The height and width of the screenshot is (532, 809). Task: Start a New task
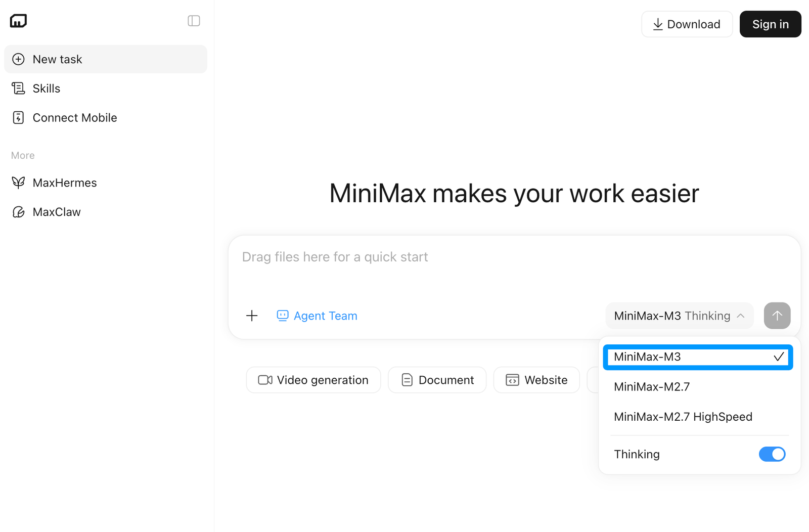106,59
